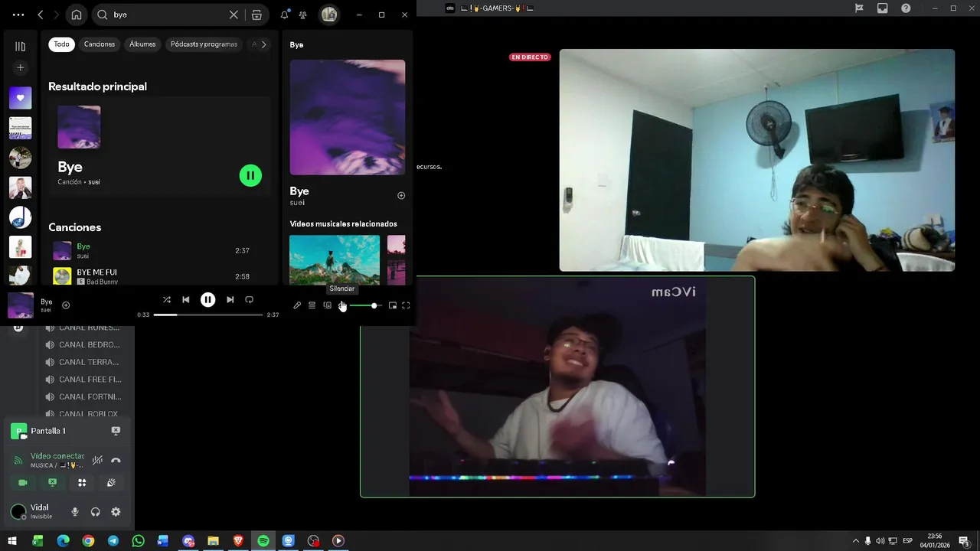Viewport: 980px width, 551px height.
Task: Mute Discord microphone
Action: (75, 512)
